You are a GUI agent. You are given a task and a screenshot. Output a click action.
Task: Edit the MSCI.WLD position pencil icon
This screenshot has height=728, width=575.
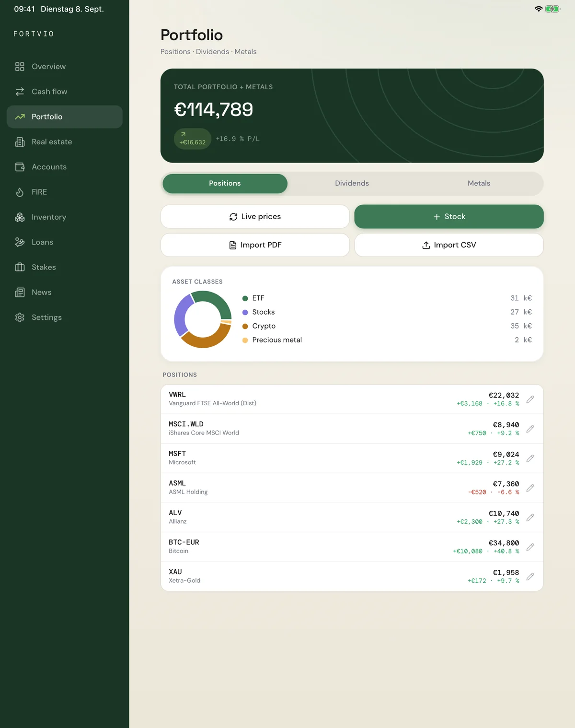530,429
